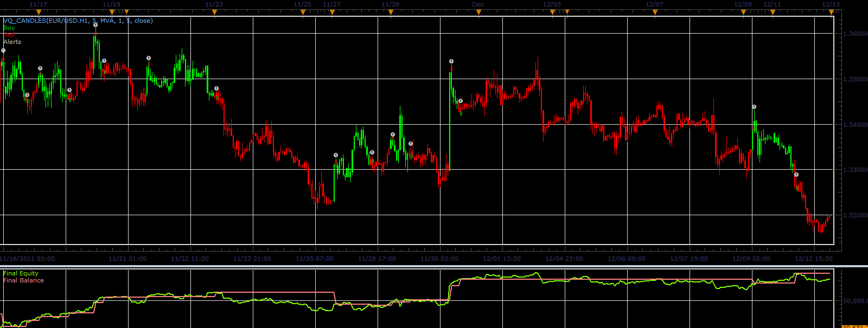Click the 12/09 05:00 time label
This screenshot has height=328, width=868.
tap(751, 259)
